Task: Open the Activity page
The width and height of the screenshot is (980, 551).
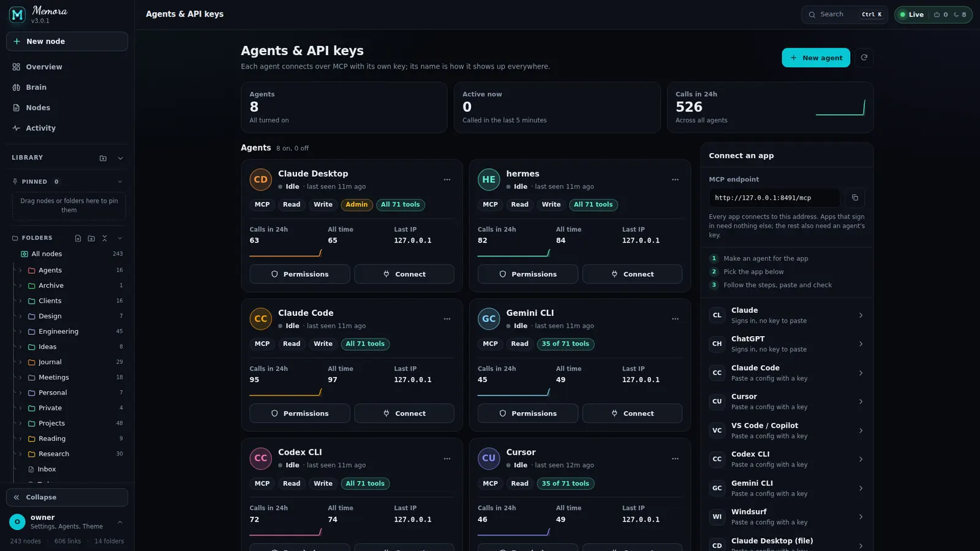Action: [67, 128]
